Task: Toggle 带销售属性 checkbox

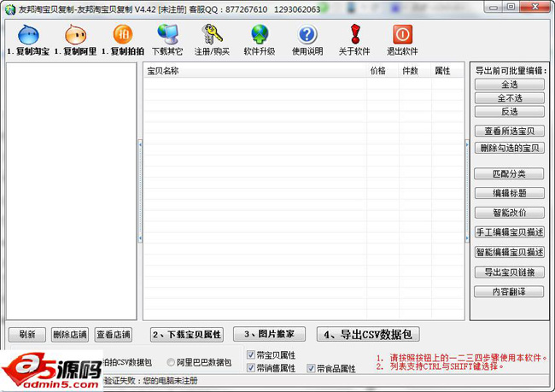Action: 251,368
